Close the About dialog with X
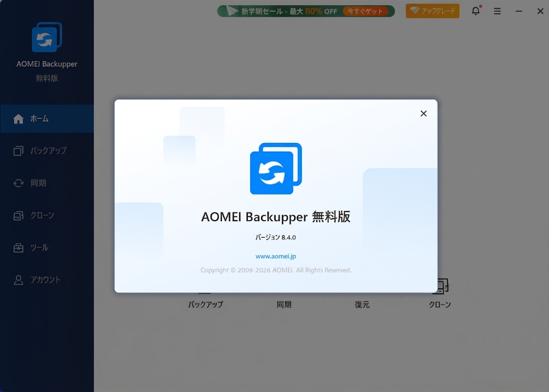The image size is (549, 392). 424,114
